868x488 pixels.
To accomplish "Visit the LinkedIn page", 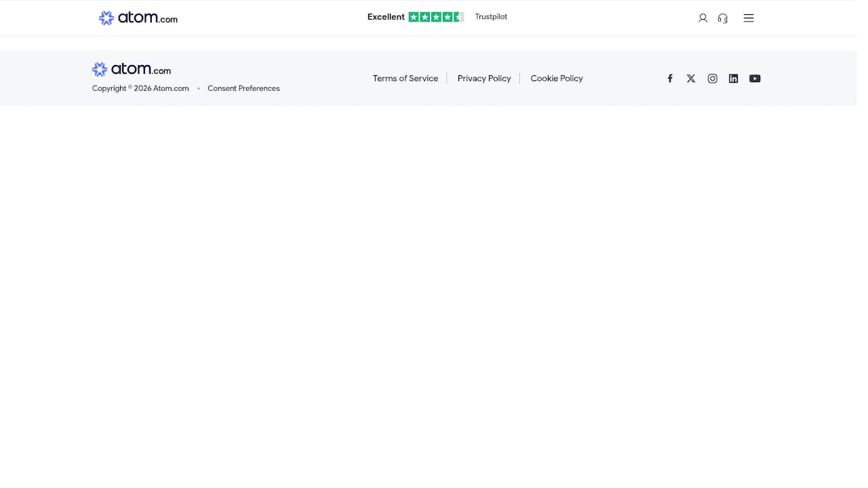I will pyautogui.click(x=733, y=79).
